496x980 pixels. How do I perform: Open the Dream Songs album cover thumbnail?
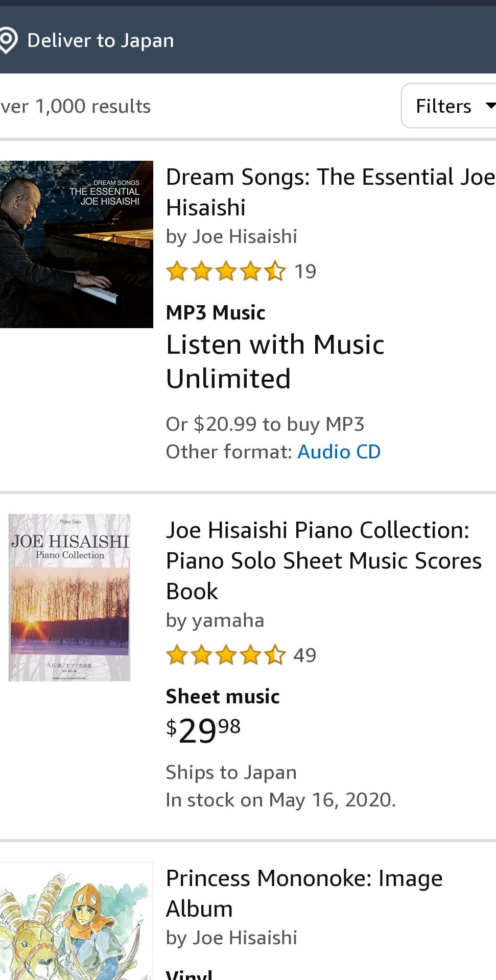pyautogui.click(x=77, y=244)
